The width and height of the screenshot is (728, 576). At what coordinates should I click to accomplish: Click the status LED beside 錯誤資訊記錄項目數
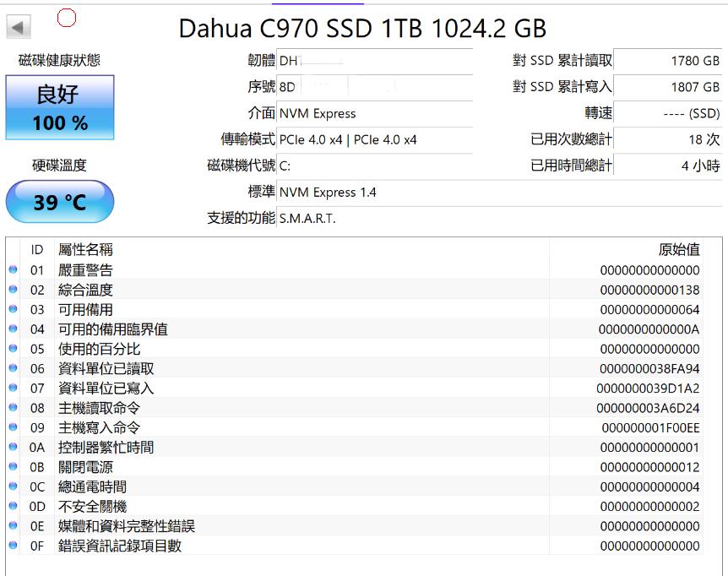click(x=10, y=546)
